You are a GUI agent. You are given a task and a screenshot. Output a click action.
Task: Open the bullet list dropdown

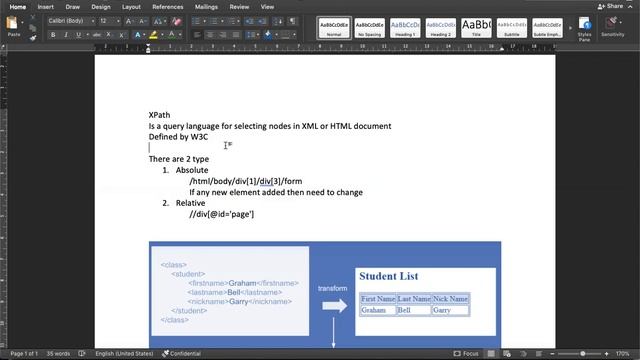pos(204,21)
